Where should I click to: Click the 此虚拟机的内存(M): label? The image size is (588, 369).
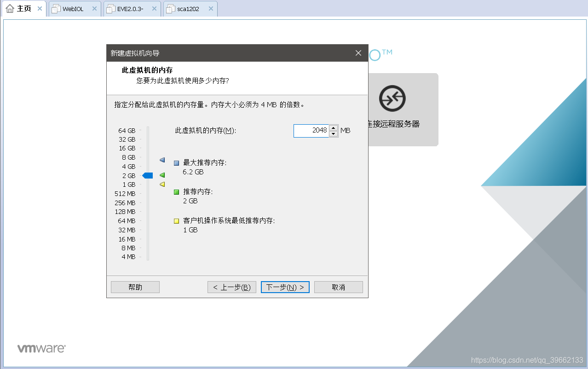[205, 131]
